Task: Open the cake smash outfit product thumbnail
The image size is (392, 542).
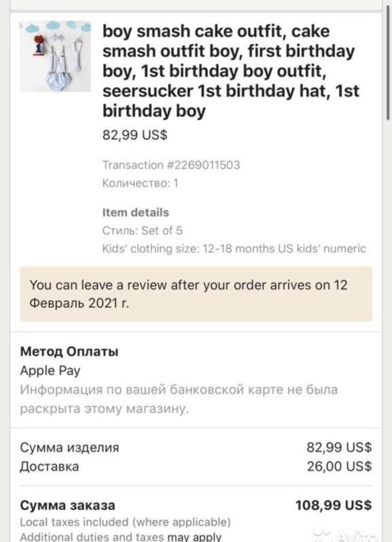Action: [x=55, y=57]
